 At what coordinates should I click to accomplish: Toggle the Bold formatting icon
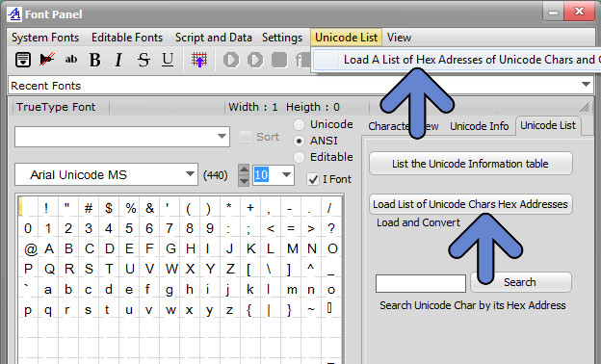pyautogui.click(x=94, y=60)
